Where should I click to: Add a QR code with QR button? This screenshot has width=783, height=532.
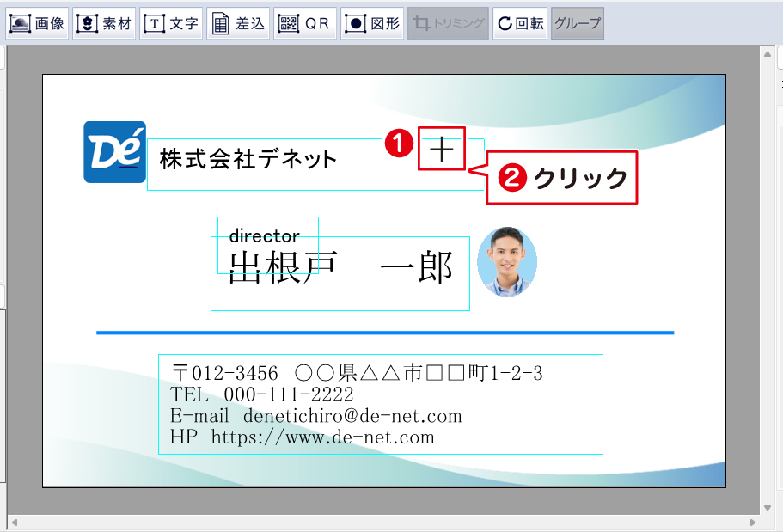[304, 23]
